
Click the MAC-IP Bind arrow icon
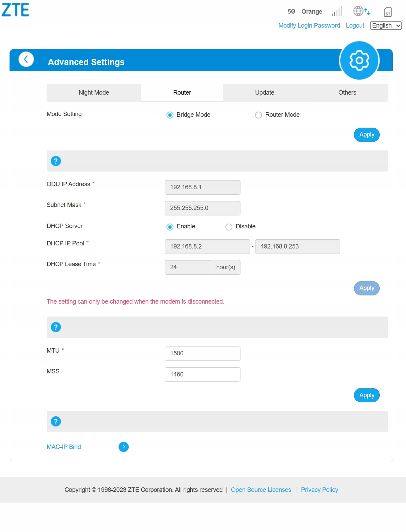124,447
